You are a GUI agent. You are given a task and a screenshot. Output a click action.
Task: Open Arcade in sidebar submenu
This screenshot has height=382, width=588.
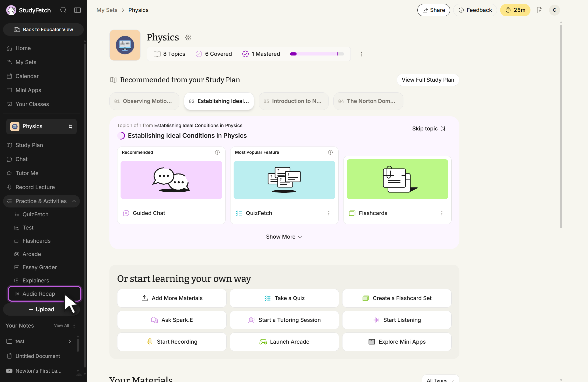tap(45, 254)
